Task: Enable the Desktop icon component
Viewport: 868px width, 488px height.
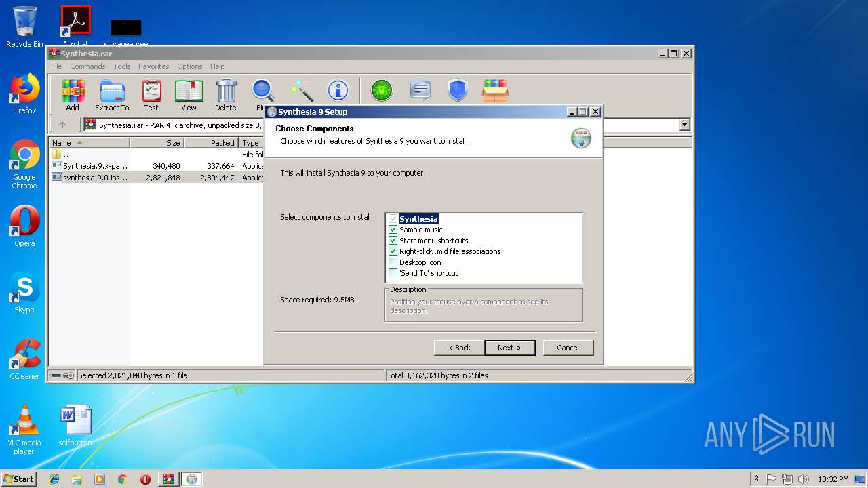Action: 393,262
